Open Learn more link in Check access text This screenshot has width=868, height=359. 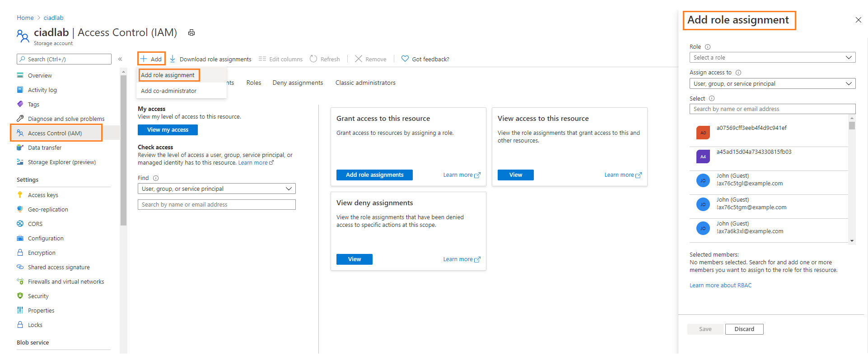point(256,163)
